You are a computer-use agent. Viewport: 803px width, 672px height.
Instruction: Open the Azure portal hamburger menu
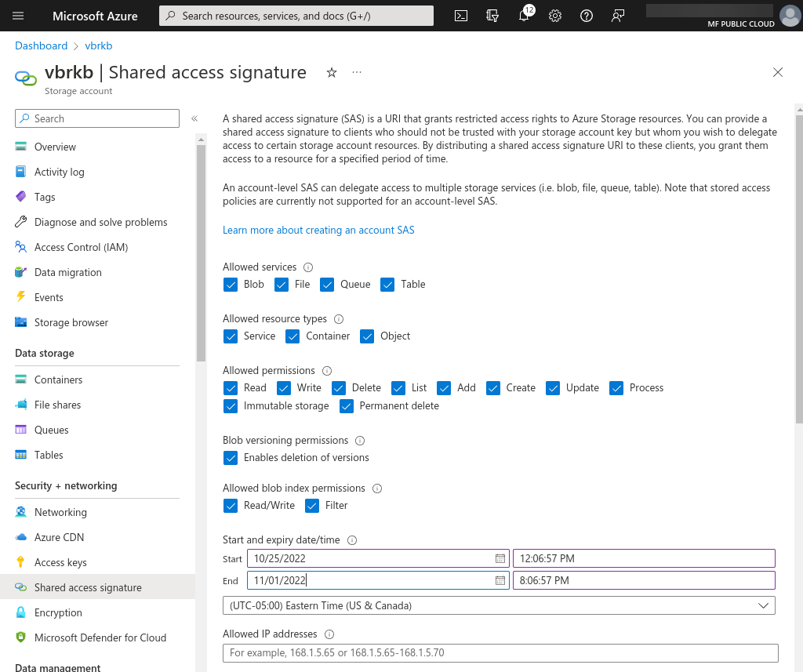18,16
